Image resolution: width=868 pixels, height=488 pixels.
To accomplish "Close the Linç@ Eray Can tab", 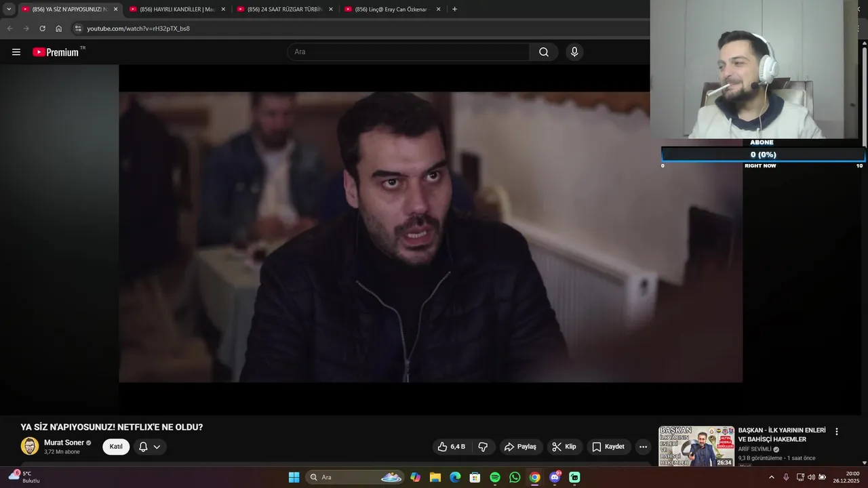I will (438, 9).
